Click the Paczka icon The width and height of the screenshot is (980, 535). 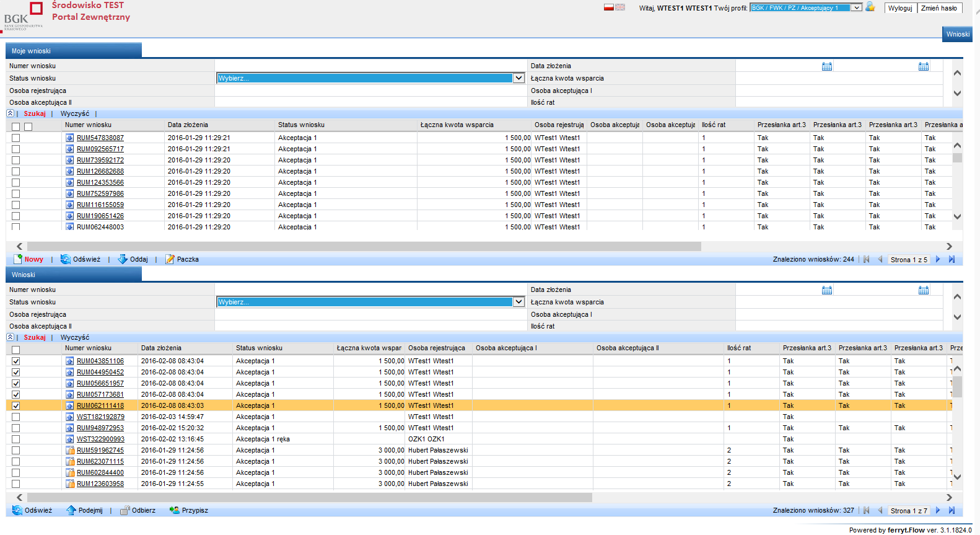[x=170, y=259]
